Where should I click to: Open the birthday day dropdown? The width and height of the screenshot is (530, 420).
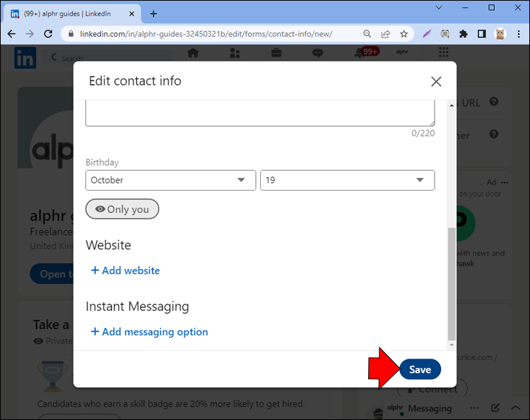click(347, 180)
